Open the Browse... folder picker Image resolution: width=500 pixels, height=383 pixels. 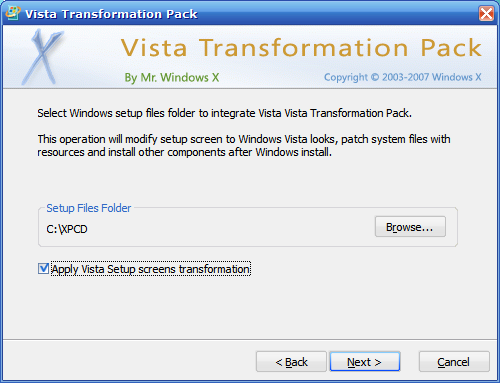pyautogui.click(x=410, y=227)
